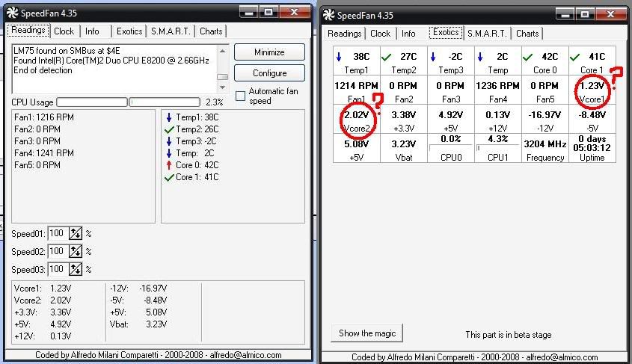Adjust Speed02 spinner arrows
This screenshot has height=364, width=632.
76,251
